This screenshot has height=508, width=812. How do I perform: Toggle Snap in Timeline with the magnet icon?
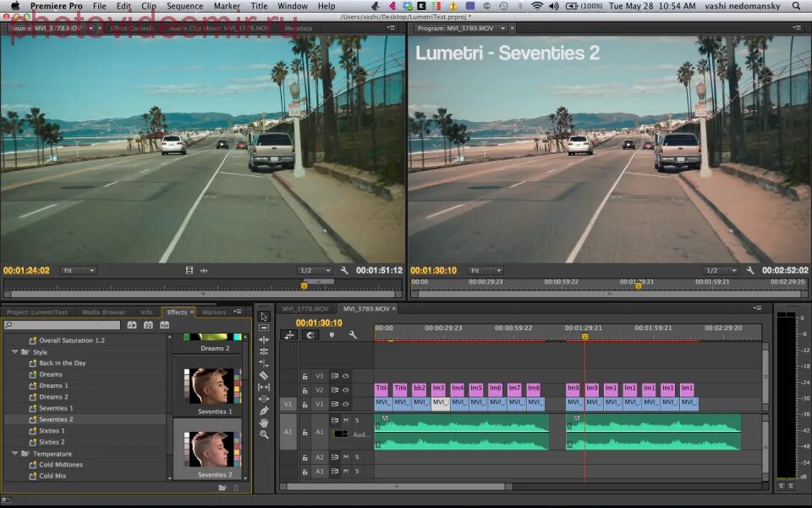tap(310, 335)
